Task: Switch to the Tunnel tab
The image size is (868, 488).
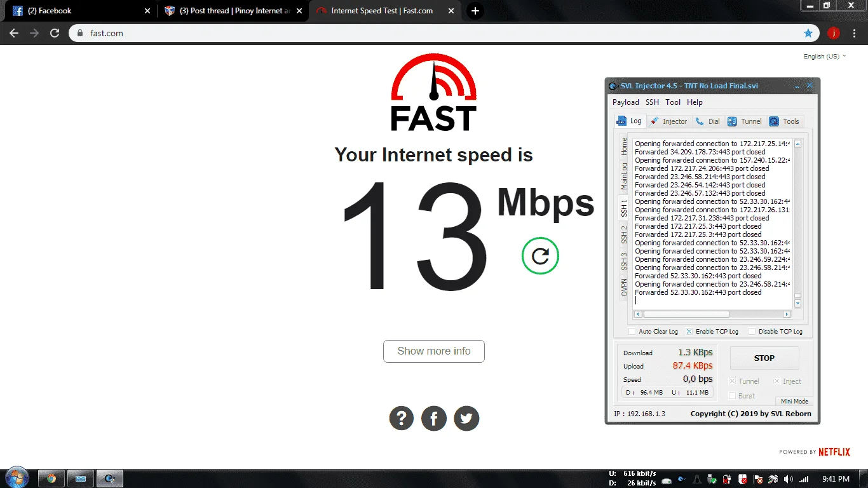Action: tap(745, 121)
